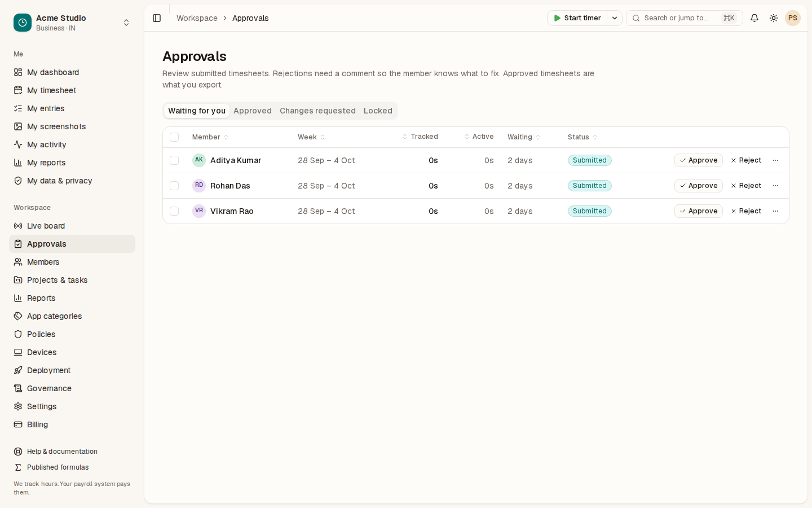Image resolution: width=812 pixels, height=508 pixels.
Task: Select the Waiting for you tab
Action: tap(197, 111)
